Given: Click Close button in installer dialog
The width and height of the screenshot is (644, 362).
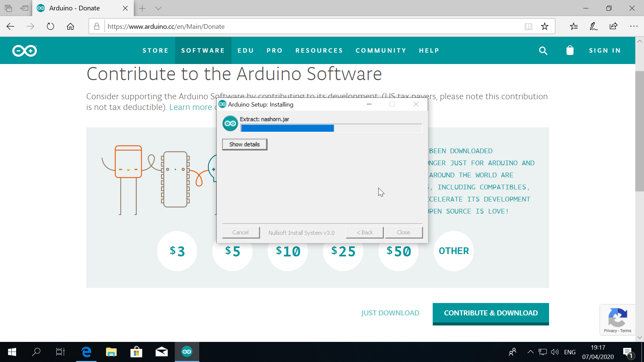Looking at the screenshot, I should point(404,233).
